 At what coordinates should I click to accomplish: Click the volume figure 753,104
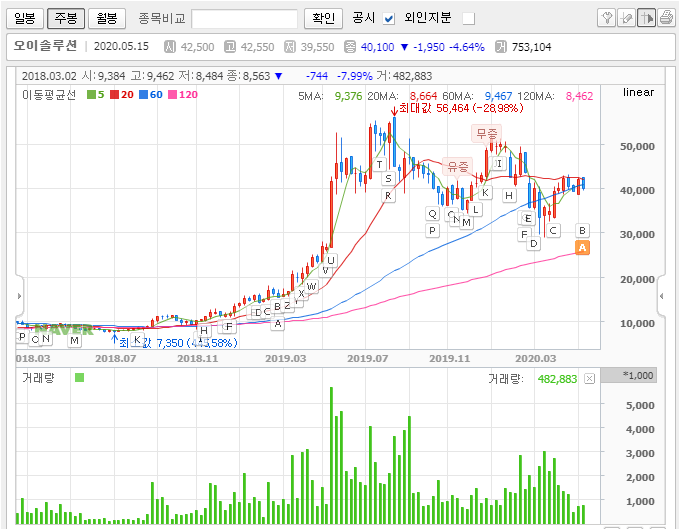531,47
